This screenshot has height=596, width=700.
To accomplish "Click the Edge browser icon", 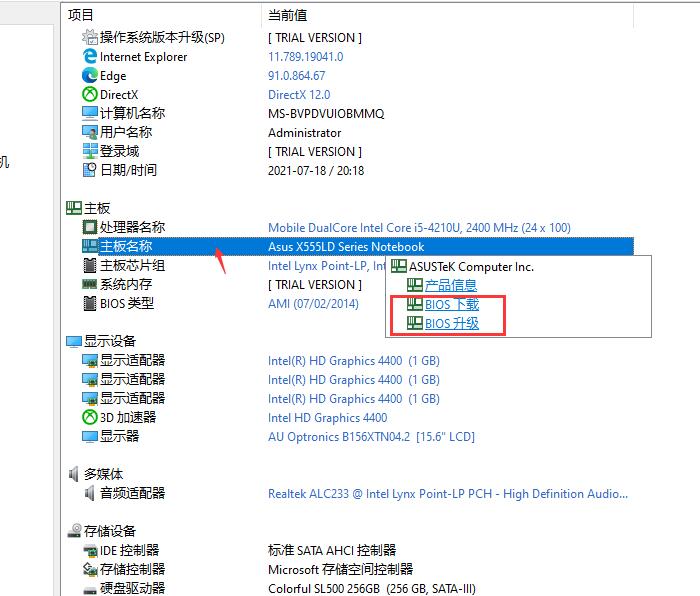I will tap(90, 75).
